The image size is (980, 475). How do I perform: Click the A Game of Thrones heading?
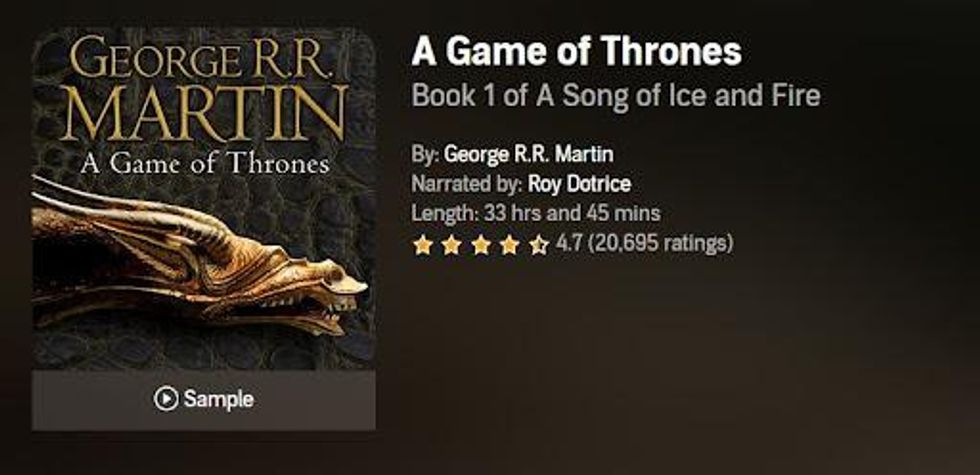pos(576,52)
